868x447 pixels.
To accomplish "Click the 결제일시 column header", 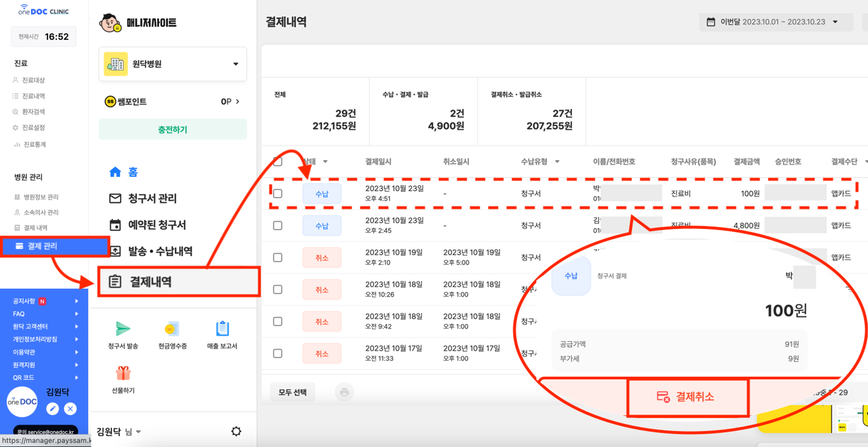I will 378,162.
